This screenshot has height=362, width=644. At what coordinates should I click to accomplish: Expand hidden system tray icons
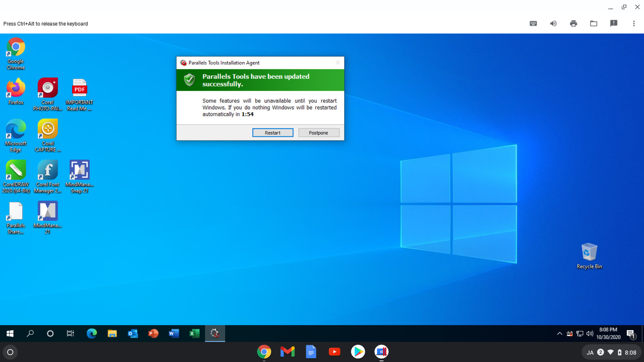pyautogui.click(x=559, y=334)
